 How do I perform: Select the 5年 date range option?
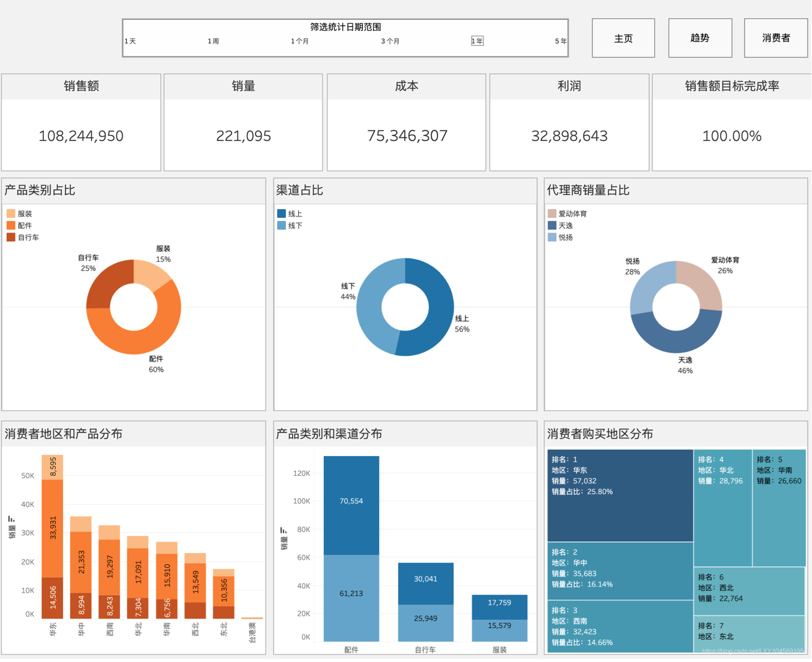click(561, 41)
